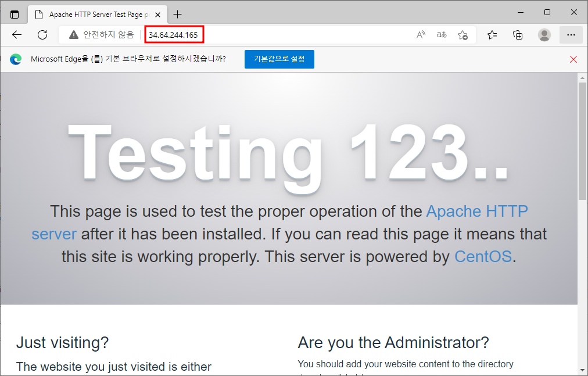The image size is (588, 376).
Task: Click the scrollbar down arrow
Action: (582, 370)
